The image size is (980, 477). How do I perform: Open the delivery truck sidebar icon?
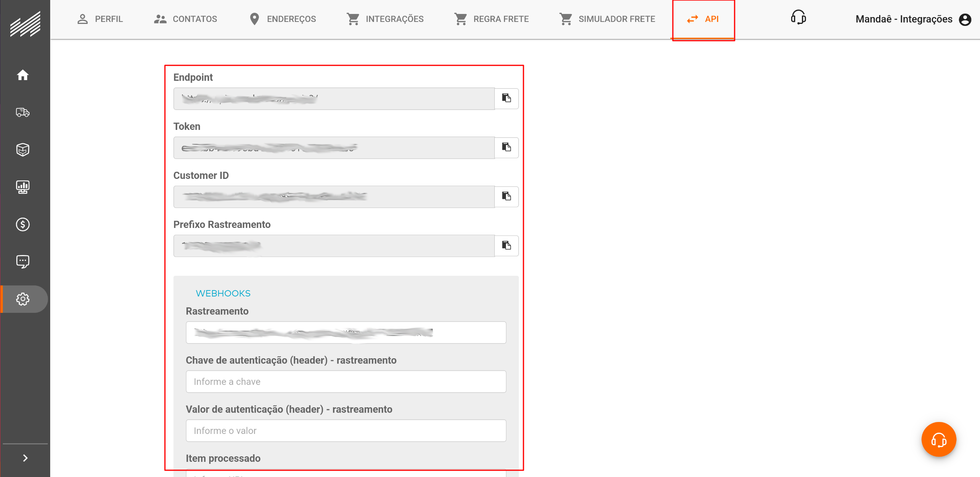click(23, 112)
